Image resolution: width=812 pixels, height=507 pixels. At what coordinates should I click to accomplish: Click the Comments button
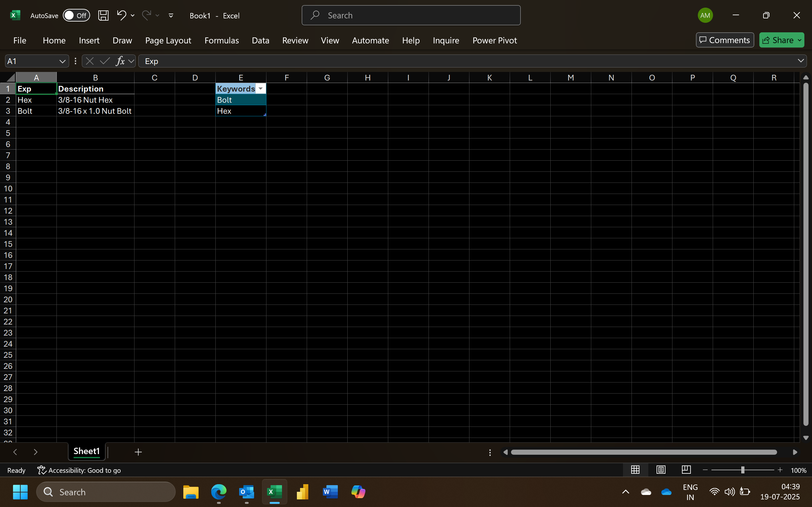point(724,40)
